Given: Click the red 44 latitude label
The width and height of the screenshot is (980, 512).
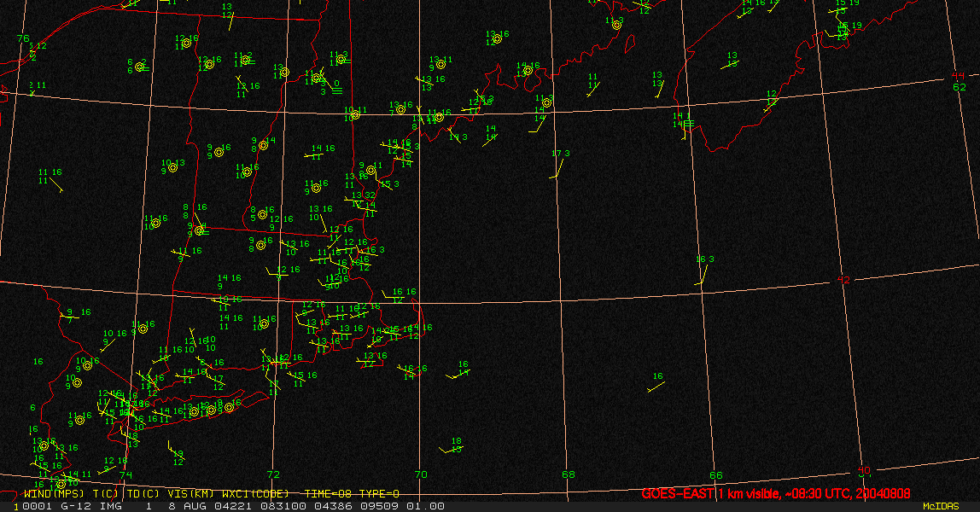Looking at the screenshot, I should [958, 76].
